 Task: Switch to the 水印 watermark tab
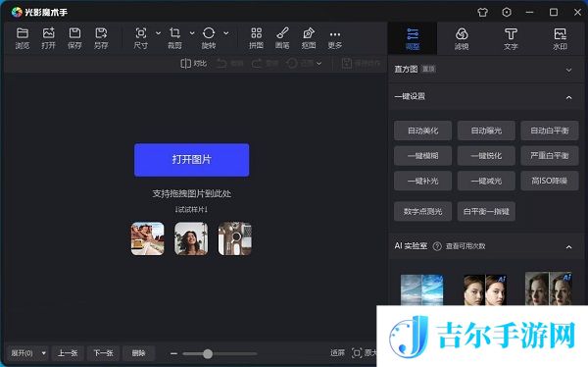pos(560,38)
